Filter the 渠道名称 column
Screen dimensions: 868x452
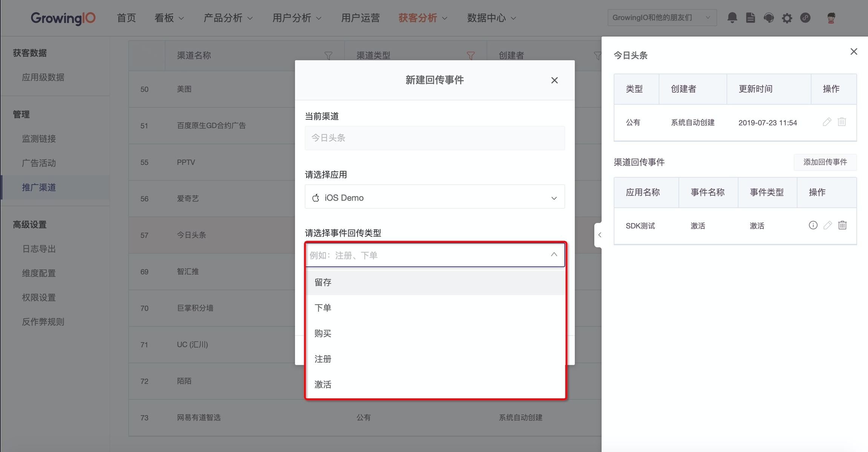328,55
